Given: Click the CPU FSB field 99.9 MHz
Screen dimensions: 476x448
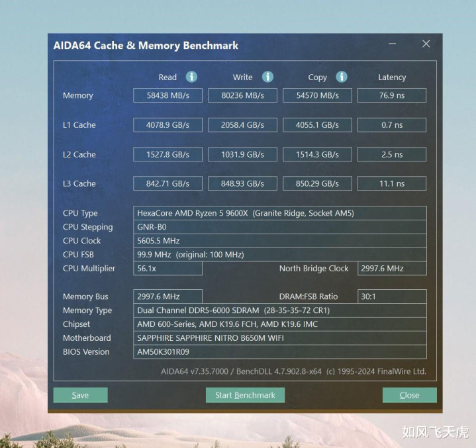Looking at the screenshot, I should (x=280, y=254).
